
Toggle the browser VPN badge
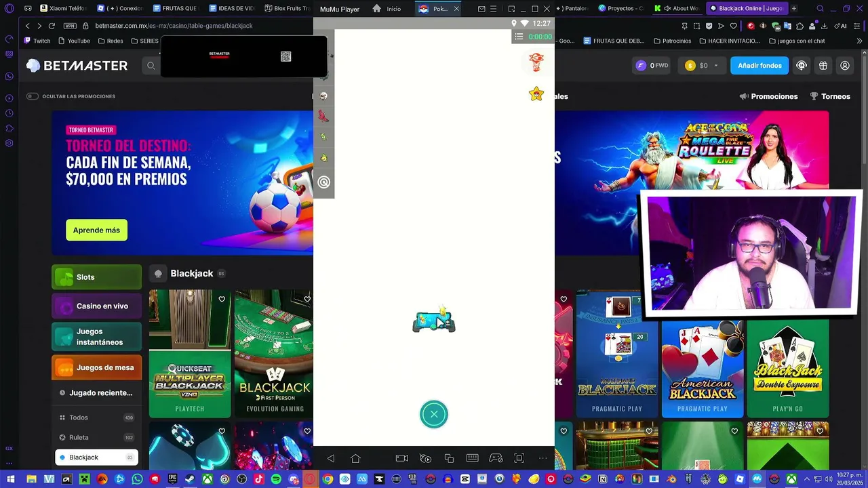70,26
